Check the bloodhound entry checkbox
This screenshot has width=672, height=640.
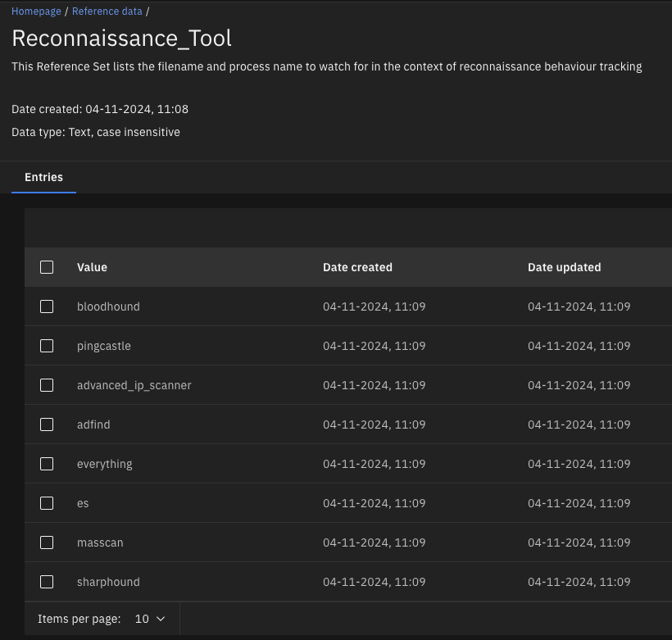pyautogui.click(x=47, y=306)
